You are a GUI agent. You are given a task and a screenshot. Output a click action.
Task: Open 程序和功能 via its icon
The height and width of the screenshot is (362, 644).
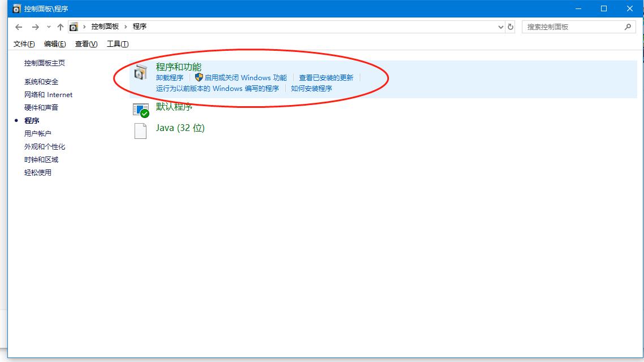[x=140, y=72]
